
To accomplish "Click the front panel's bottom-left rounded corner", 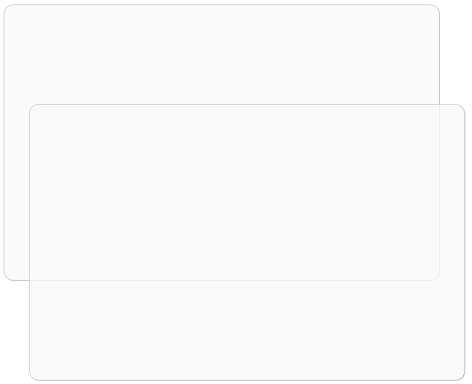I will tap(34, 376).
